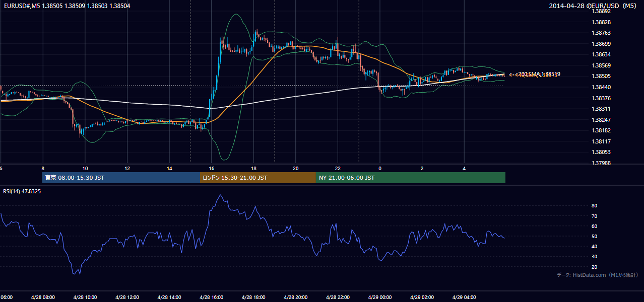Click hour tick 22 under price chart
Image resolution: width=644 pixels, height=302 pixels.
(x=338, y=169)
